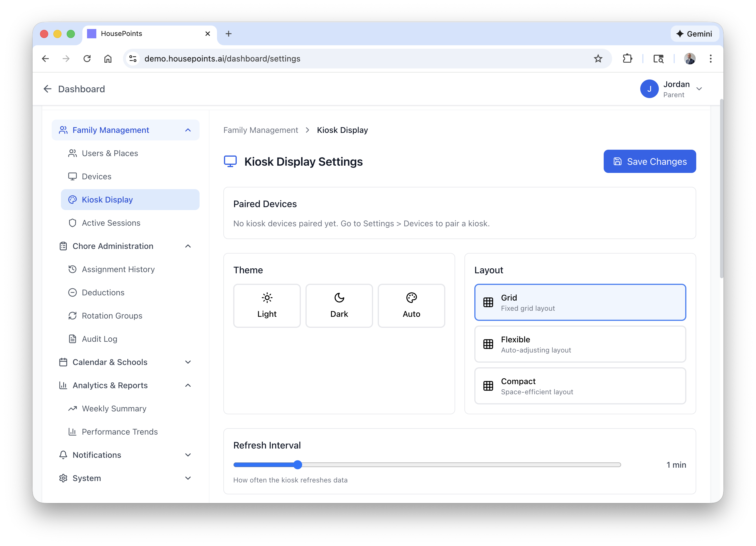Click the Audit Log document icon
756x546 pixels.
(x=72, y=339)
